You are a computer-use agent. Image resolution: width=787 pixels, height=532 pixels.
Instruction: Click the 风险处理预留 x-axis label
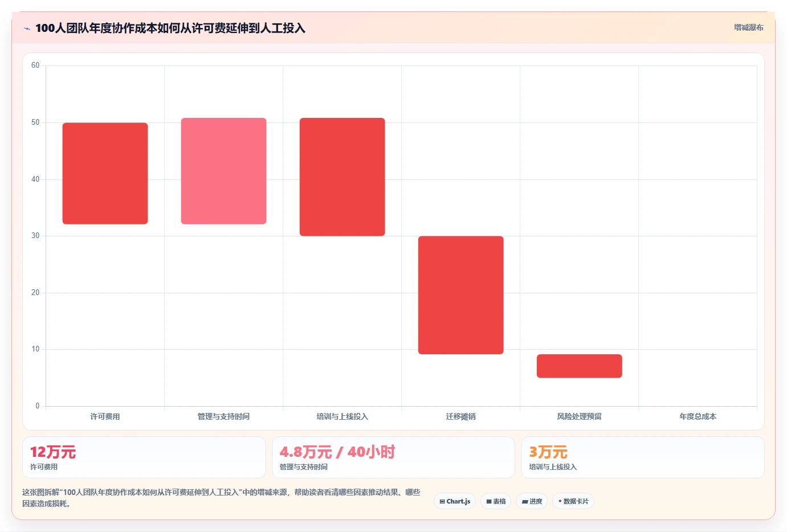click(x=579, y=416)
